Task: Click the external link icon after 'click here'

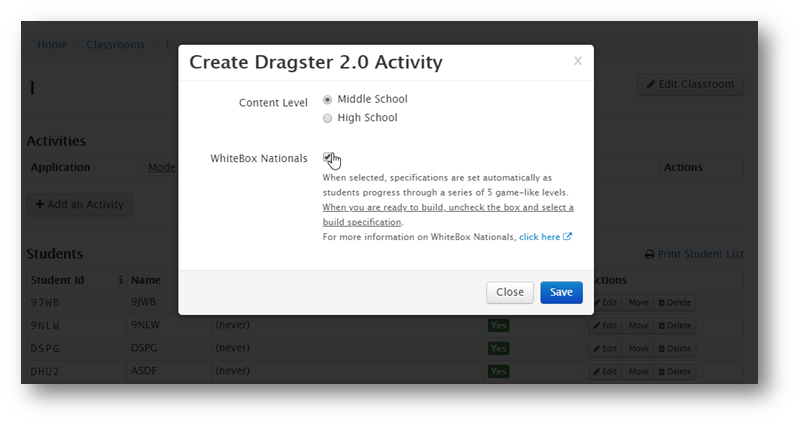Action: pyautogui.click(x=567, y=237)
